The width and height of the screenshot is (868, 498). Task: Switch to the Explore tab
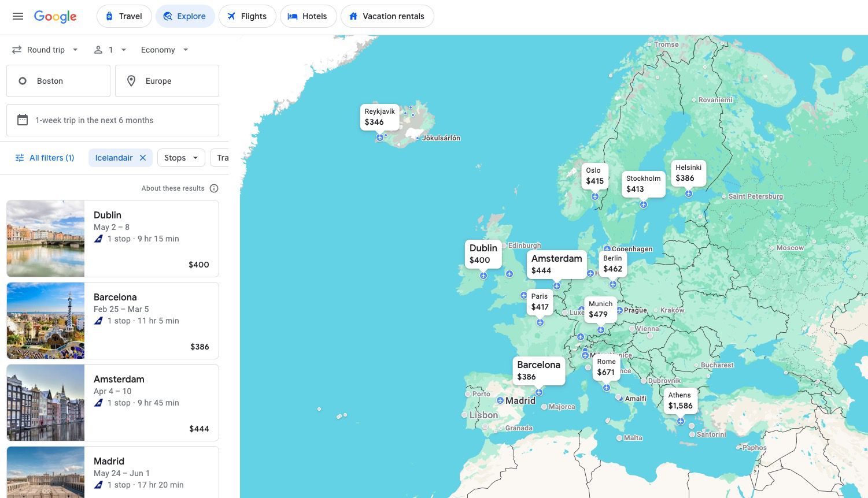tap(185, 16)
